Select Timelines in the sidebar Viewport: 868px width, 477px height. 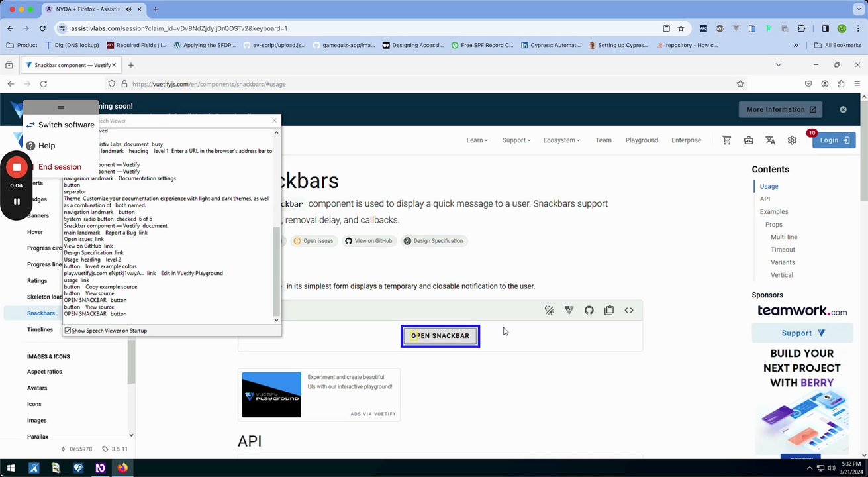coord(40,329)
